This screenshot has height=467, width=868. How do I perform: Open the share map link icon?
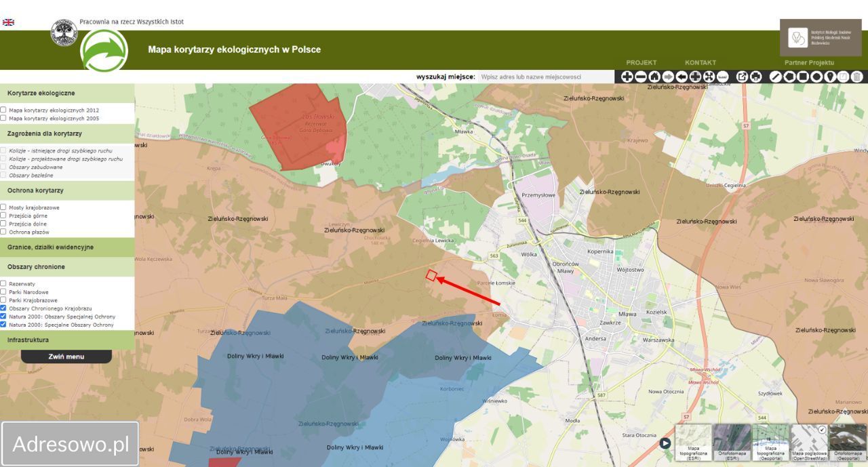pos(742,77)
